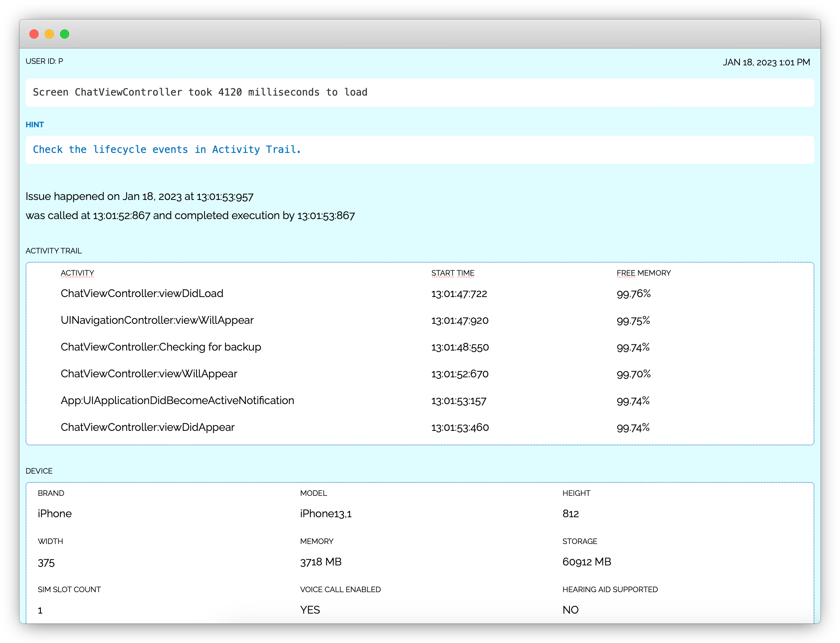This screenshot has height=643, width=840.
Task: Click the red close window button
Action: click(x=34, y=34)
